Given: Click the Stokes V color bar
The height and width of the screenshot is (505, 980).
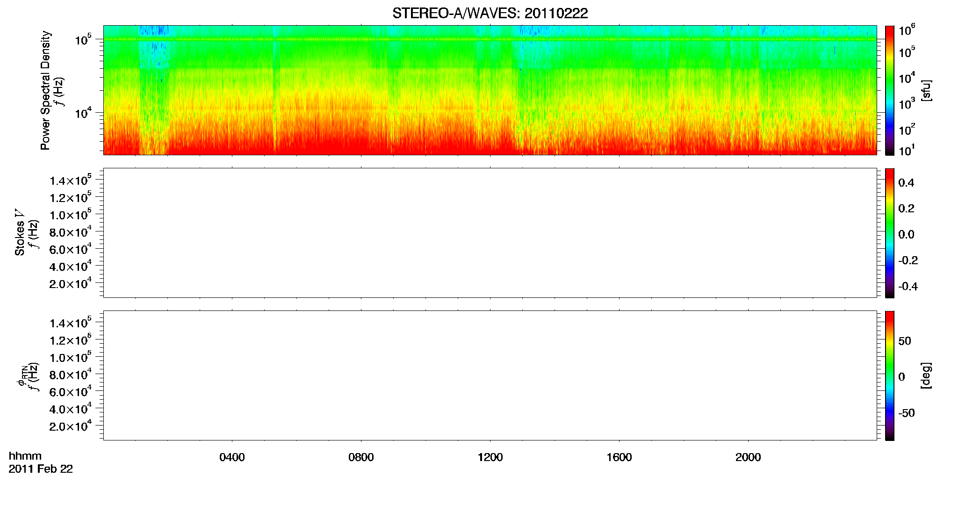Looking at the screenshot, I should coord(890,233).
